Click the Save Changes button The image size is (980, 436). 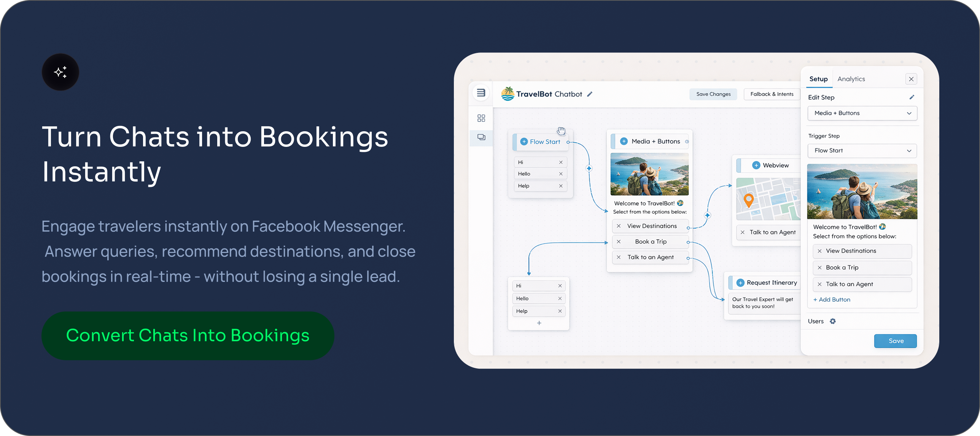(713, 94)
